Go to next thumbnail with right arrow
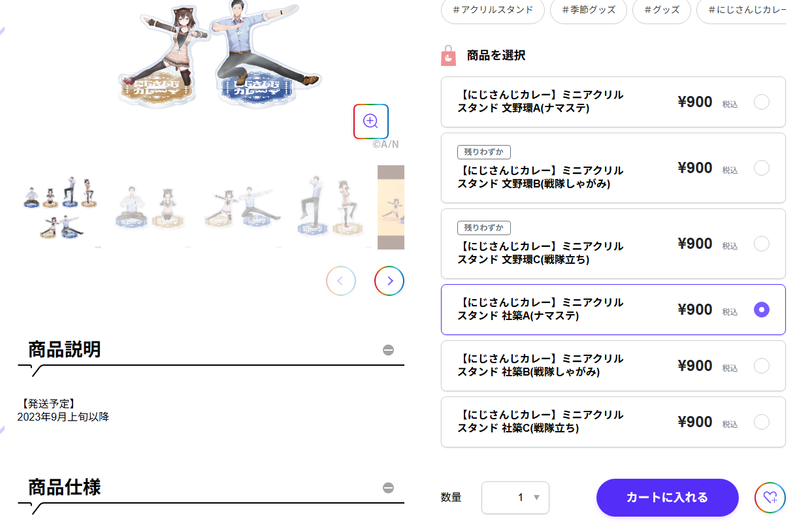This screenshot has height=531, width=812. (389, 281)
